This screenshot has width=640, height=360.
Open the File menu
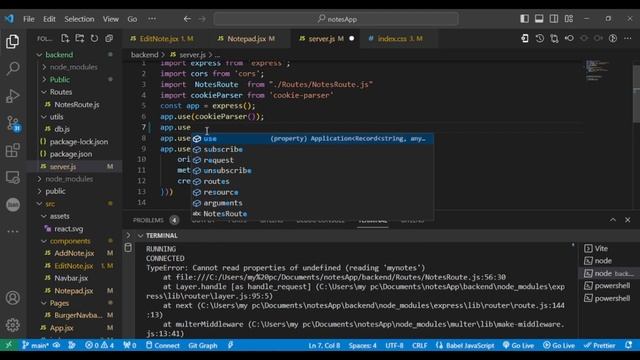click(29, 19)
